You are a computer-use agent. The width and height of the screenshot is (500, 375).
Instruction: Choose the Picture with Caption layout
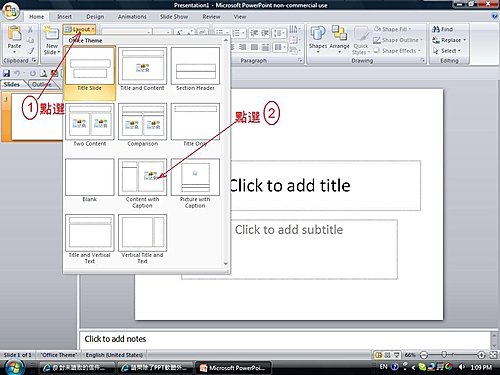(x=195, y=184)
